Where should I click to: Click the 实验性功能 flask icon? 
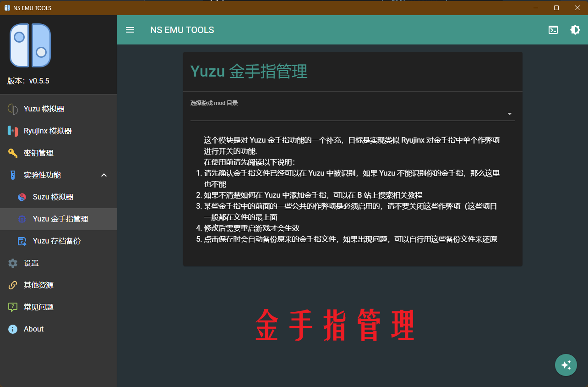pos(13,175)
